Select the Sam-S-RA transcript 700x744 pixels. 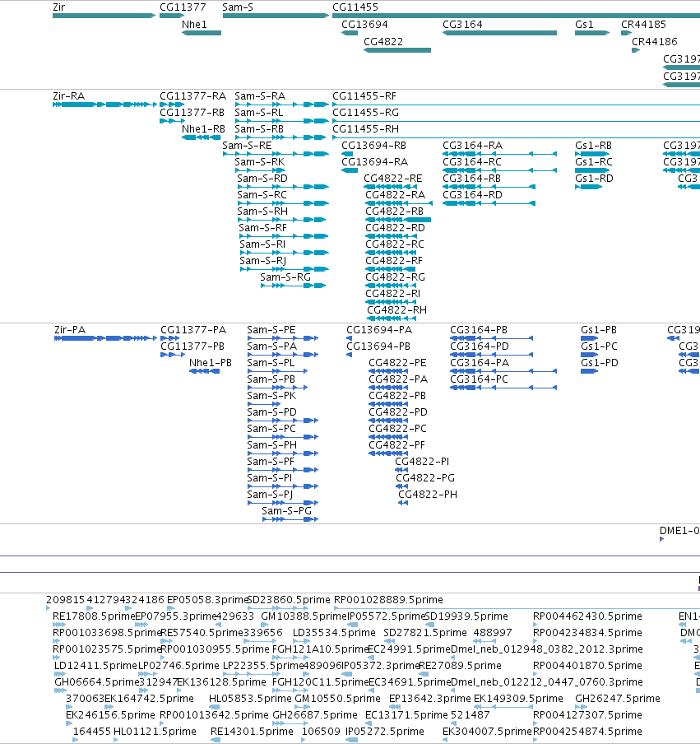[281, 105]
